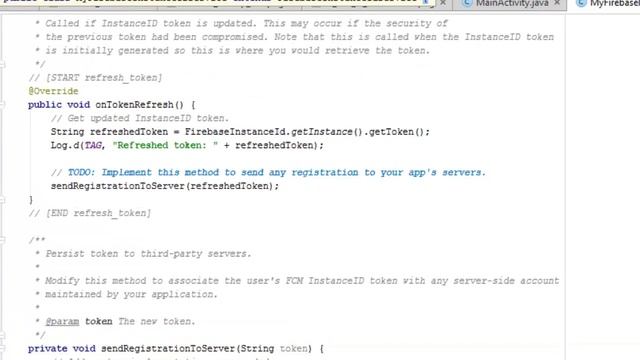This screenshot has width=640, height=360.
Task: Click the Log.d statement
Action: tap(187, 145)
